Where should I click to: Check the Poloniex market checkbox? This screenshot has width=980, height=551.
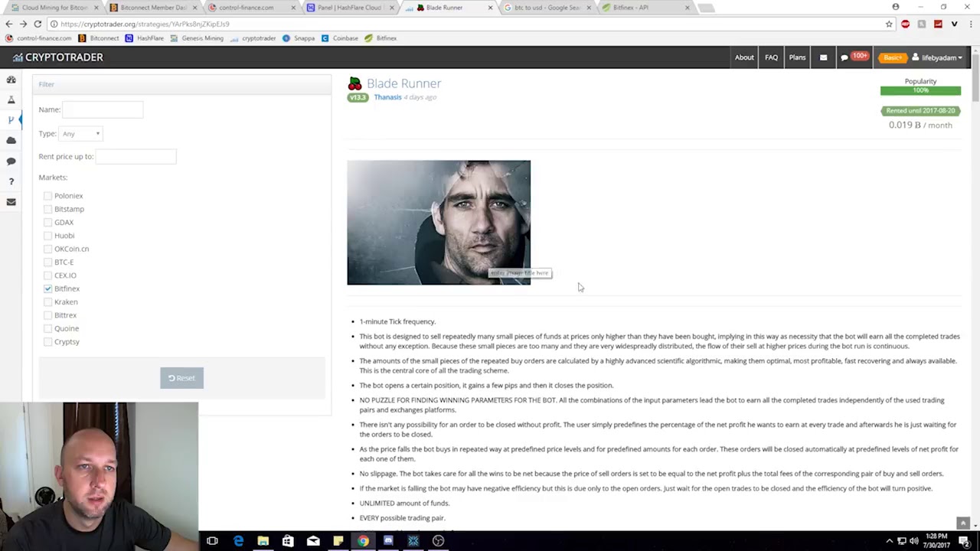click(x=47, y=196)
